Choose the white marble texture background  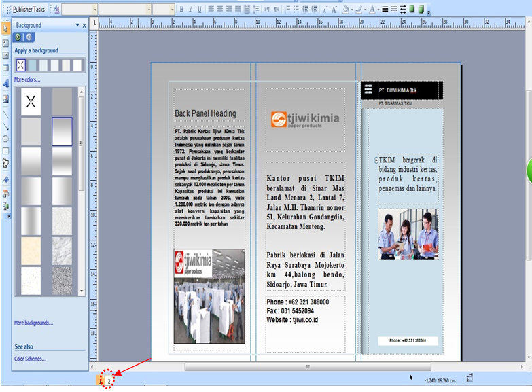[x=62, y=251]
